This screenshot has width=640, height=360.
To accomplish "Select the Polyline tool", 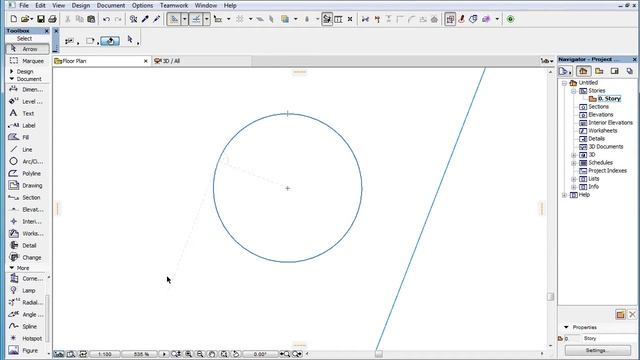I will click(x=28, y=173).
